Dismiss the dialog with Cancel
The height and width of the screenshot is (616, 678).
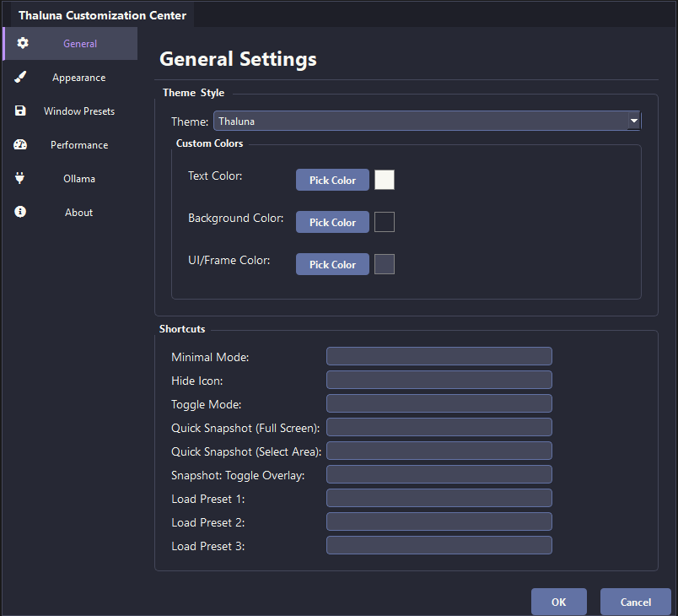click(635, 602)
